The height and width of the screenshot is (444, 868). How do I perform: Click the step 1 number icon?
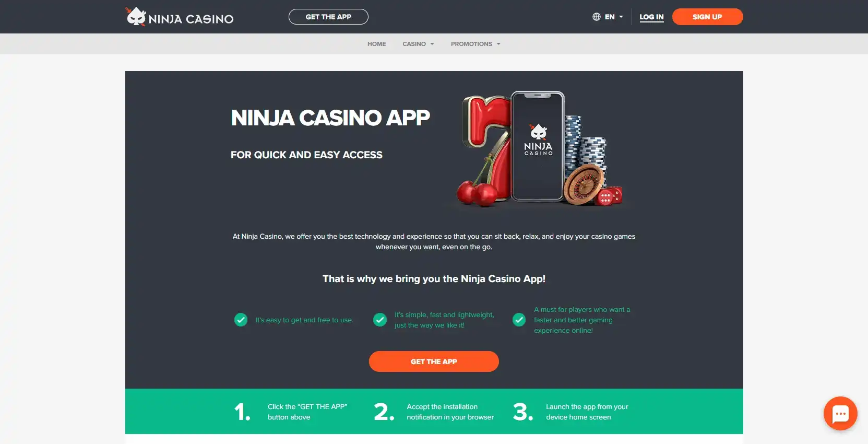point(242,412)
